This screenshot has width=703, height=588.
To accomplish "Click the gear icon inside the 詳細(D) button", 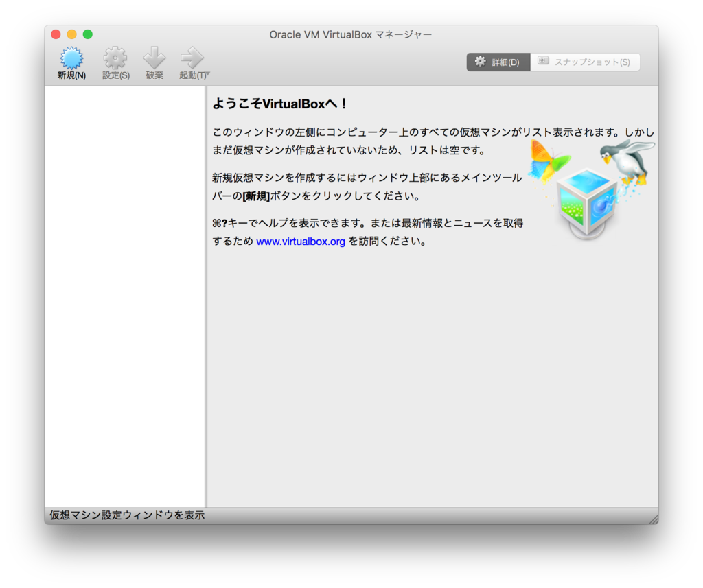I will tap(479, 61).
